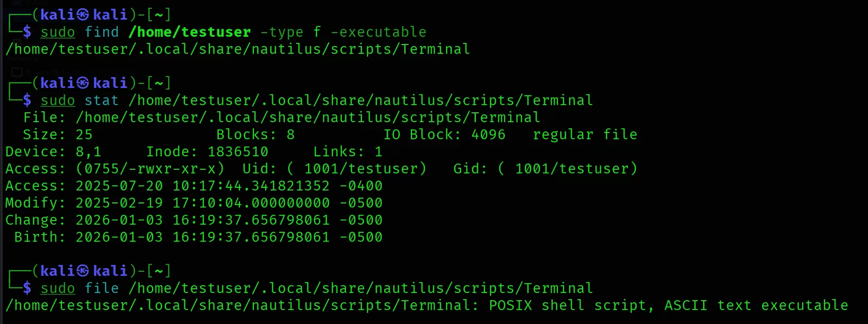Click the inode number 1836510
868x324 pixels.
[238, 151]
